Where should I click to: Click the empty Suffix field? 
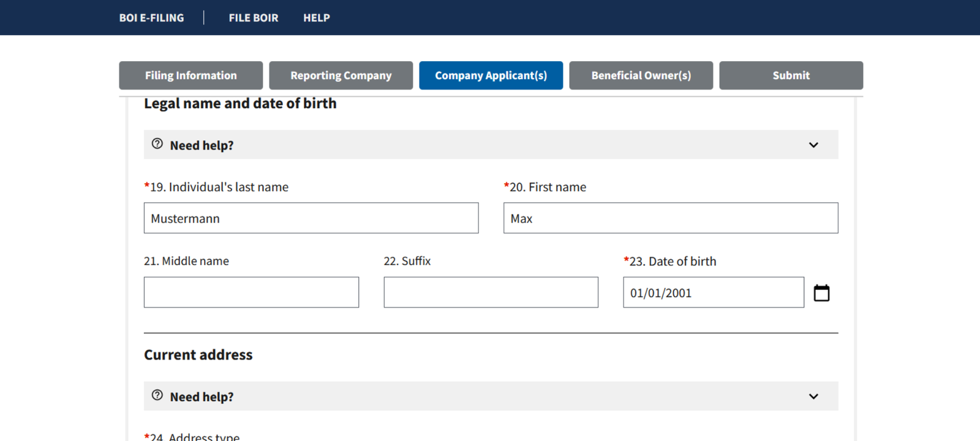491,292
